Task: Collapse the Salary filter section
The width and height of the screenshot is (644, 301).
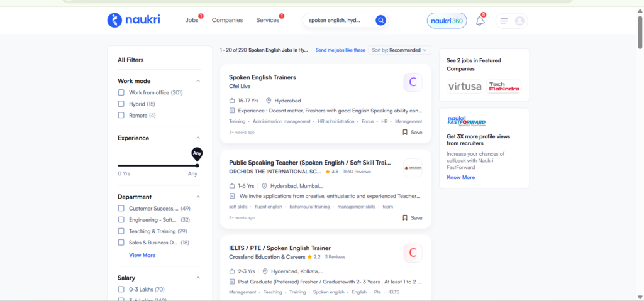Action: tap(198, 278)
